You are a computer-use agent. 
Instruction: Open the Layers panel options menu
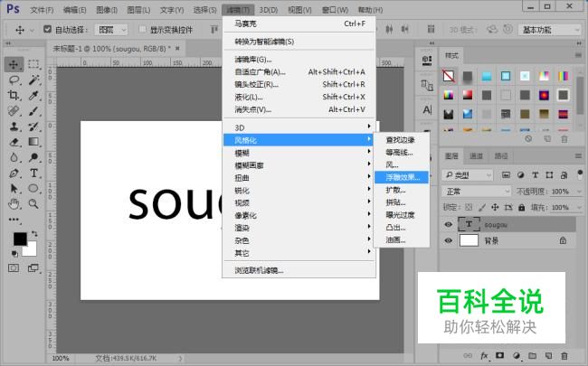[x=578, y=155]
